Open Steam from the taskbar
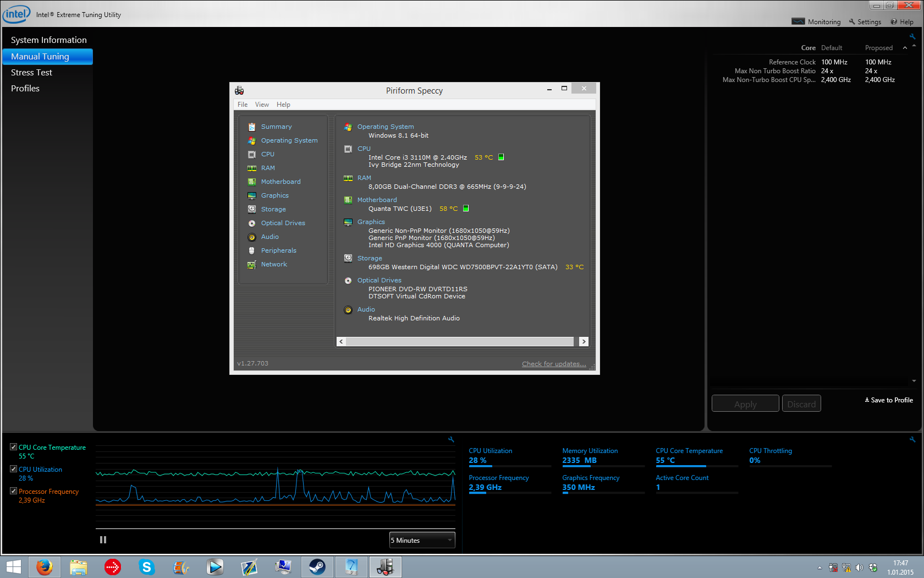 (317, 566)
